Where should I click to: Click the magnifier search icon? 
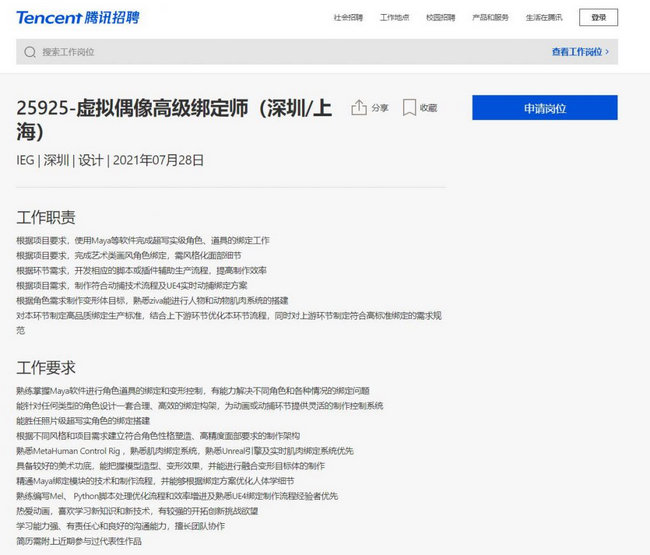click(x=30, y=52)
